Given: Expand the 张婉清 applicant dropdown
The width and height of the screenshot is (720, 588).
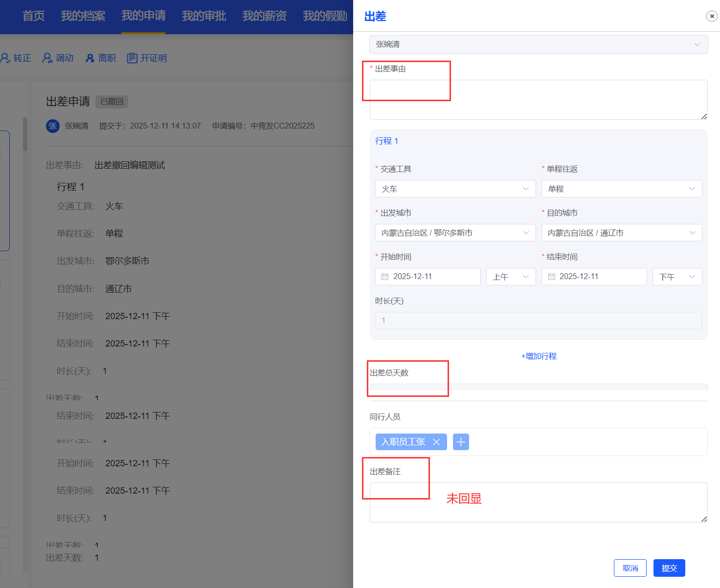Looking at the screenshot, I should (539, 44).
